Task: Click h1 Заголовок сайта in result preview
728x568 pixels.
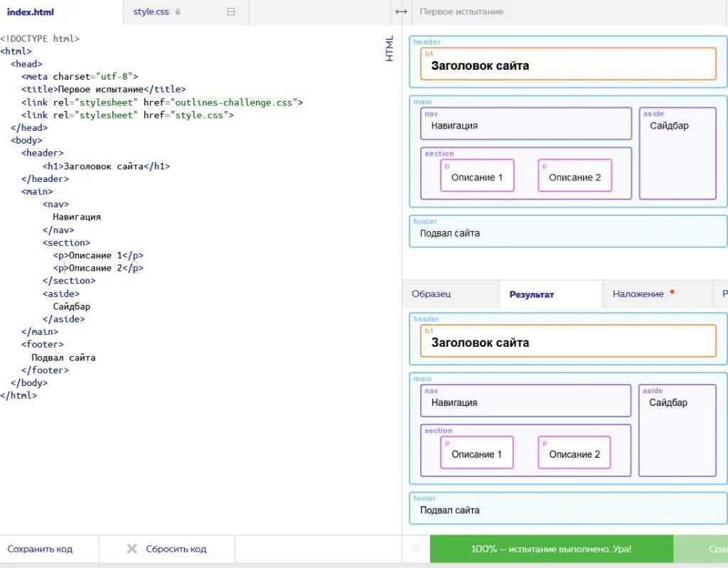Action: pos(568,341)
